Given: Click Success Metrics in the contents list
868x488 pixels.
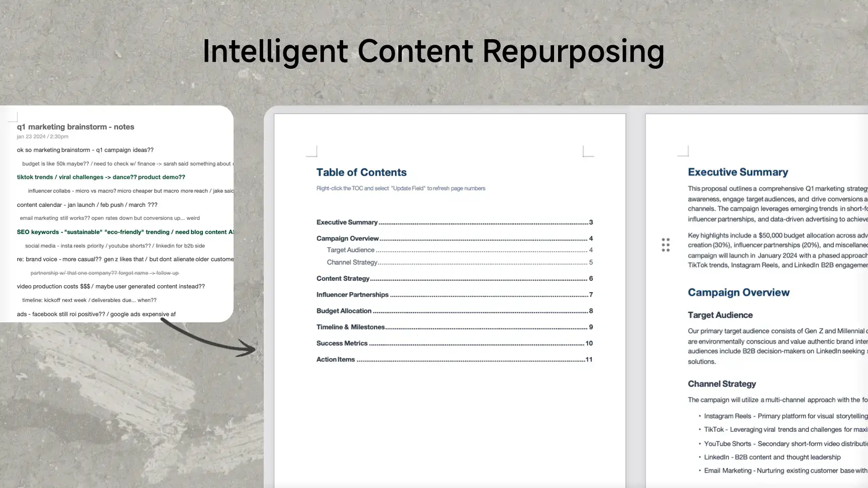Looking at the screenshot, I should click(342, 343).
